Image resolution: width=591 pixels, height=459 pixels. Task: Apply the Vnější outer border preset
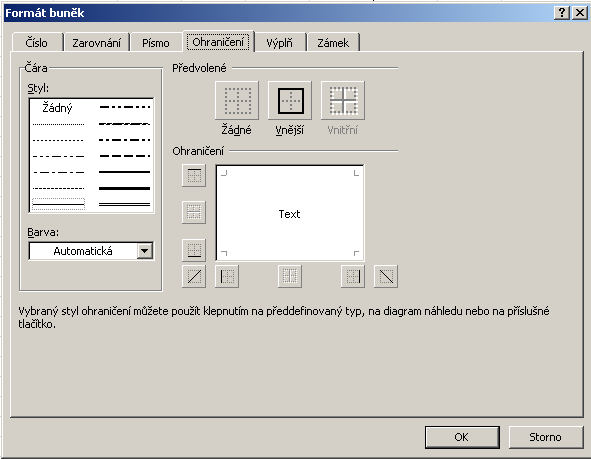point(290,100)
